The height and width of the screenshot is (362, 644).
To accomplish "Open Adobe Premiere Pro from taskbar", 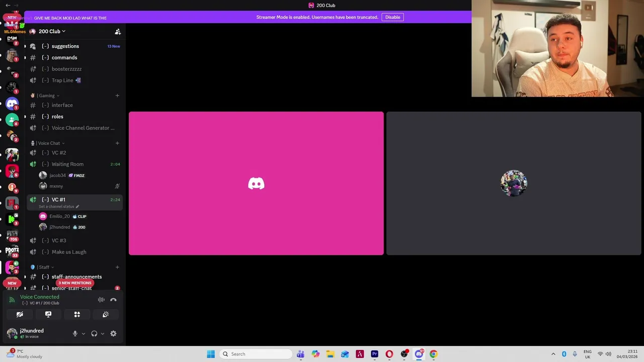I will [x=374, y=354].
